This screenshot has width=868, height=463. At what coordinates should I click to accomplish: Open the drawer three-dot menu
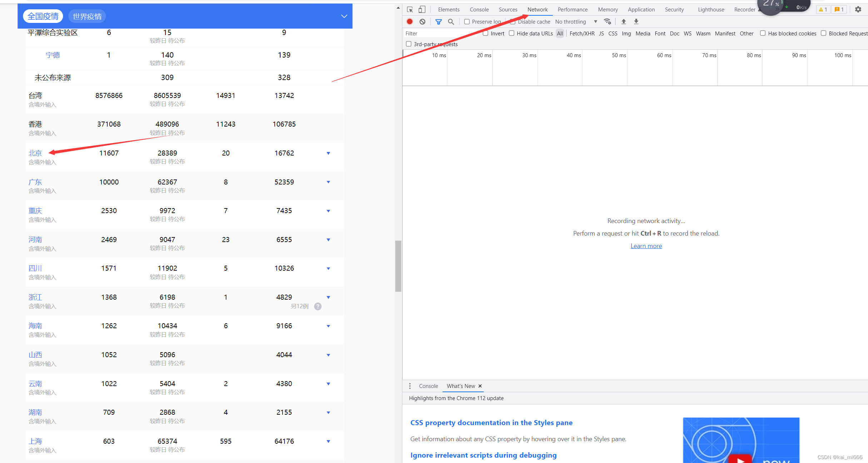click(x=410, y=386)
